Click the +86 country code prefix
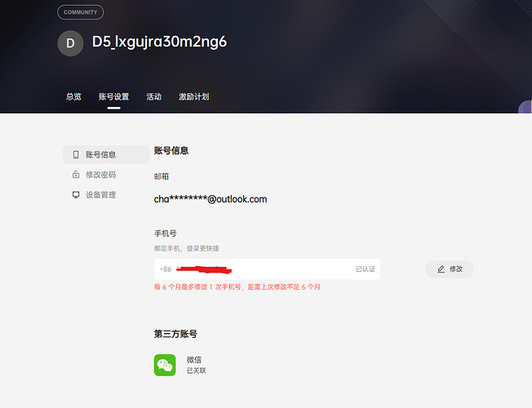The width and height of the screenshot is (532, 408). [x=166, y=269]
